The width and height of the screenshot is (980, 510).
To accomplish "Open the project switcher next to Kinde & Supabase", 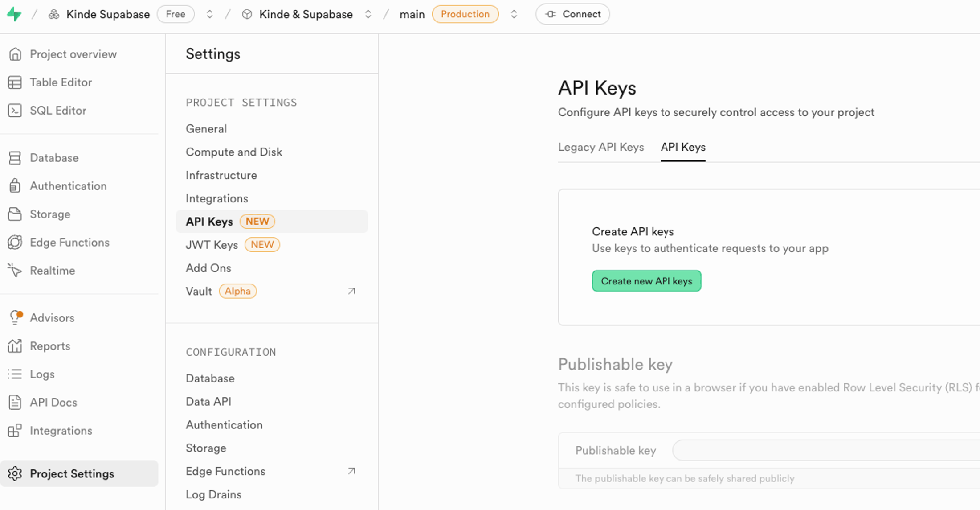I will click(368, 14).
